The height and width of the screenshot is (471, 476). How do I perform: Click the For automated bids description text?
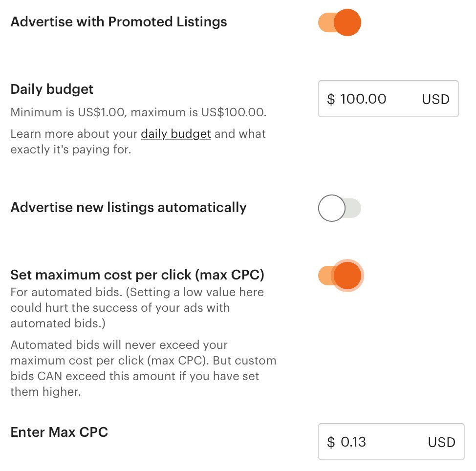[137, 308]
